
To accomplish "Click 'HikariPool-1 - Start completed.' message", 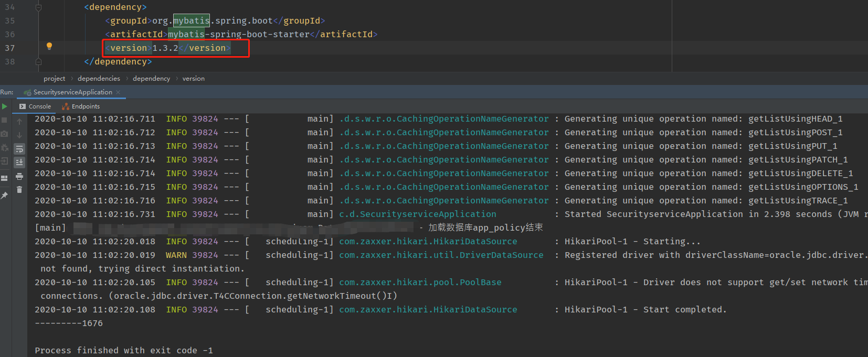I will (x=645, y=309).
